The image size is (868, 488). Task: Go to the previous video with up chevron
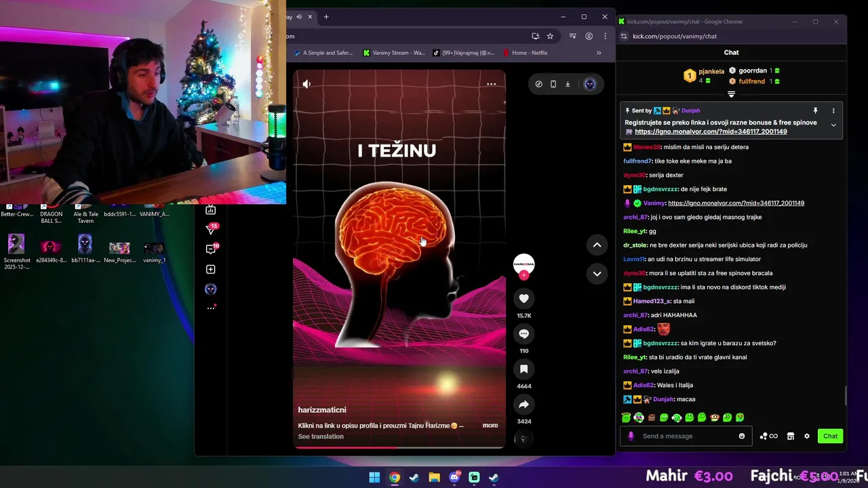(597, 245)
